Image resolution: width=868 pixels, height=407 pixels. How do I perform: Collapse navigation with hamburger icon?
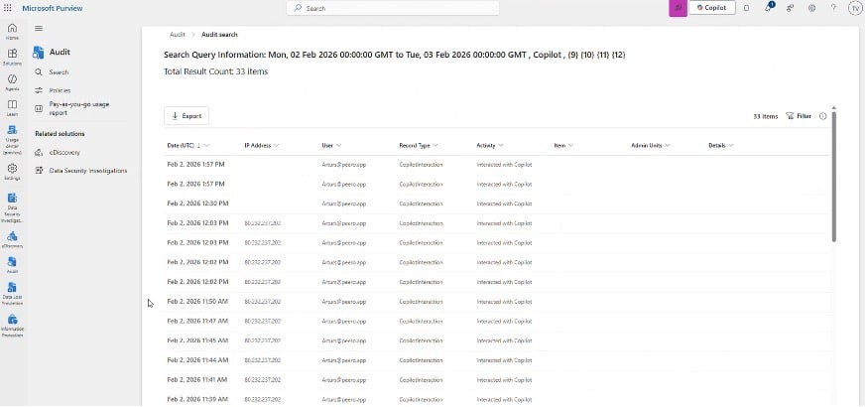pyautogui.click(x=39, y=30)
